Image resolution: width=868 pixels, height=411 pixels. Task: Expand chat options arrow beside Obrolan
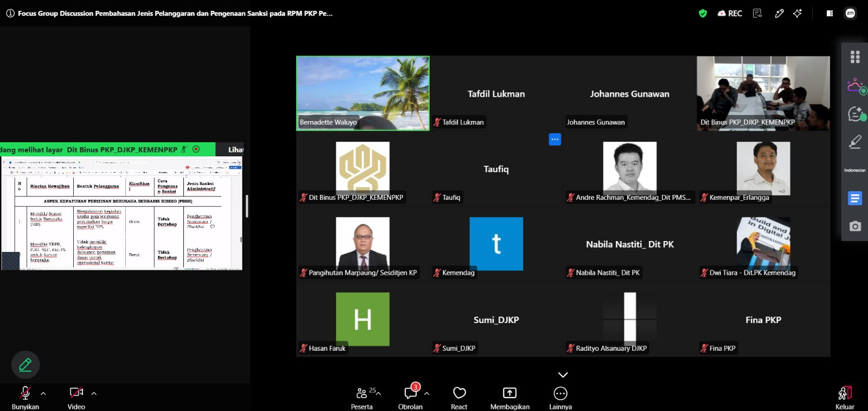click(426, 394)
